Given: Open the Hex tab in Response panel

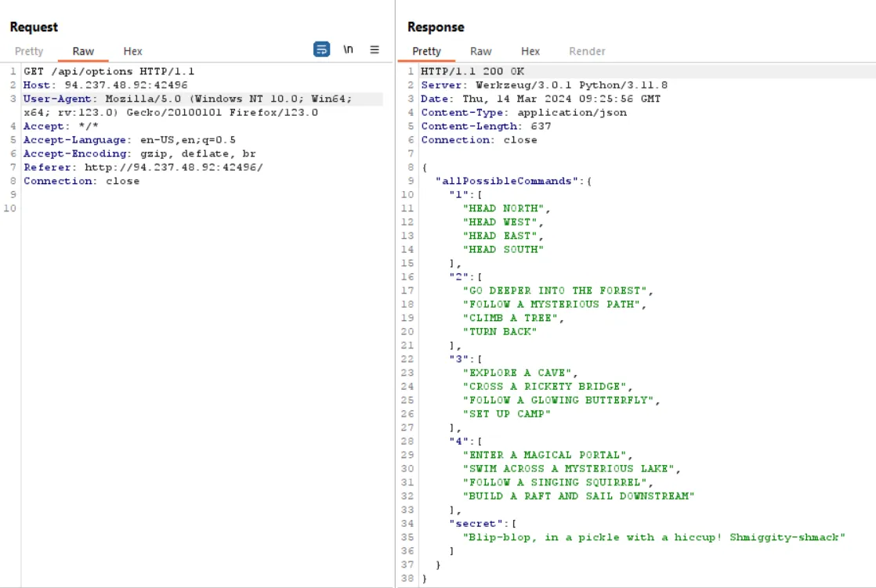Looking at the screenshot, I should [x=530, y=51].
